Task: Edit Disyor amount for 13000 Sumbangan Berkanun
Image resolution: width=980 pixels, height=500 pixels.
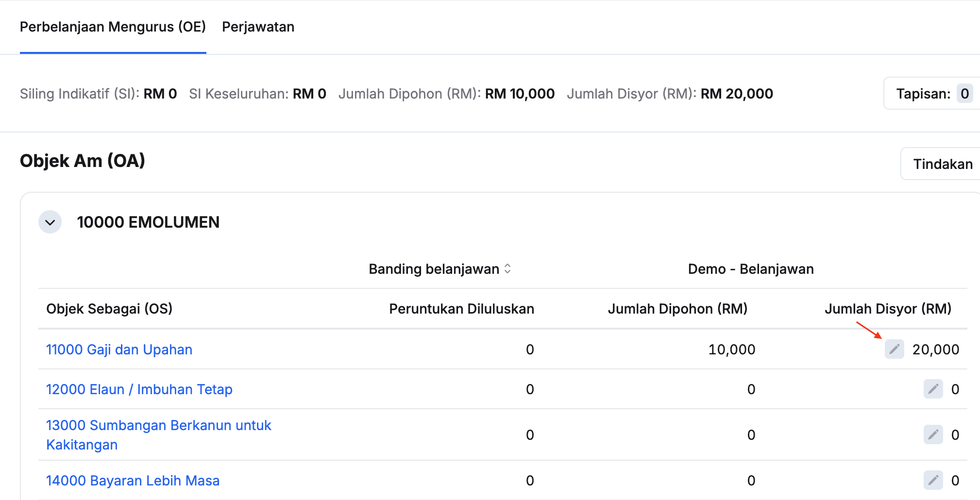Action: 933,434
